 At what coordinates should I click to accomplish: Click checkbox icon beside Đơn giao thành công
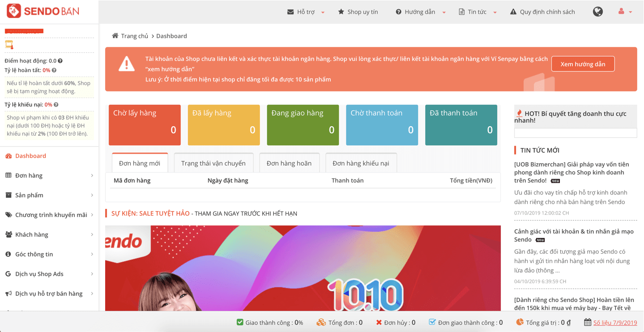(x=432, y=322)
